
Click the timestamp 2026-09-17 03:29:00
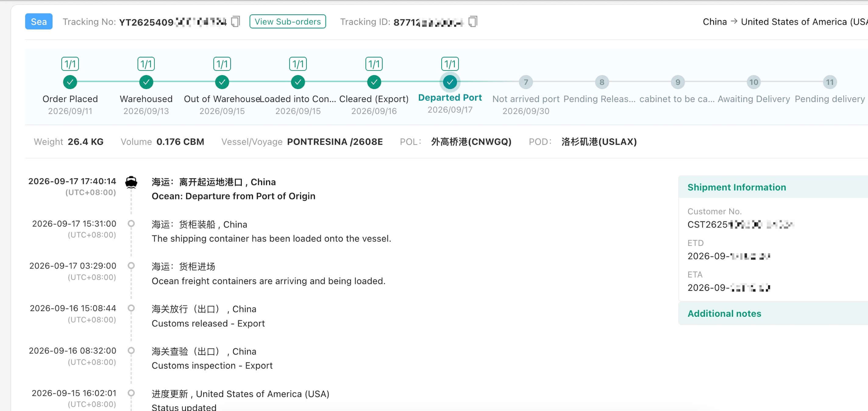click(73, 266)
